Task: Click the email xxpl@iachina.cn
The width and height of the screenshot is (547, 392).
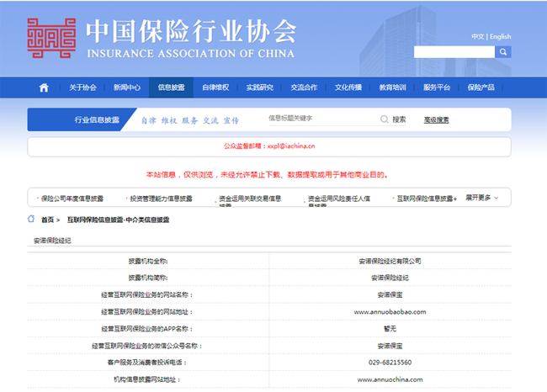Action: pos(291,146)
